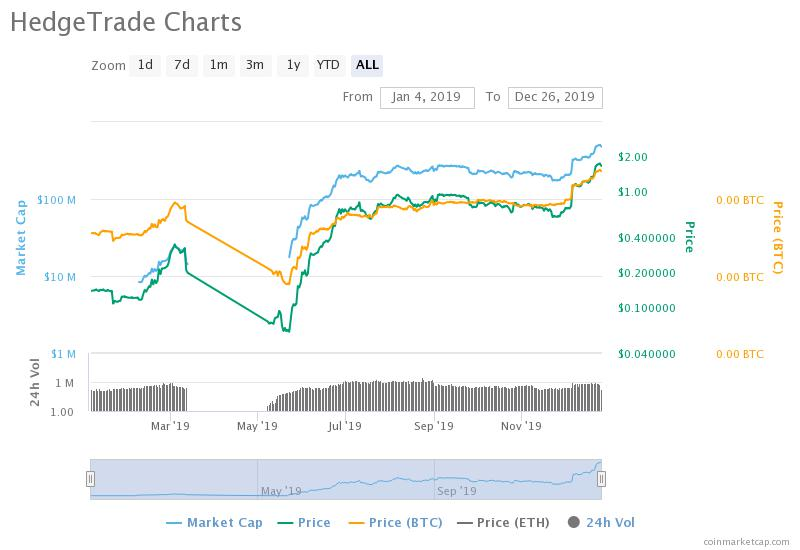Click the left navigator range handle
The image size is (800, 550).
click(x=90, y=479)
